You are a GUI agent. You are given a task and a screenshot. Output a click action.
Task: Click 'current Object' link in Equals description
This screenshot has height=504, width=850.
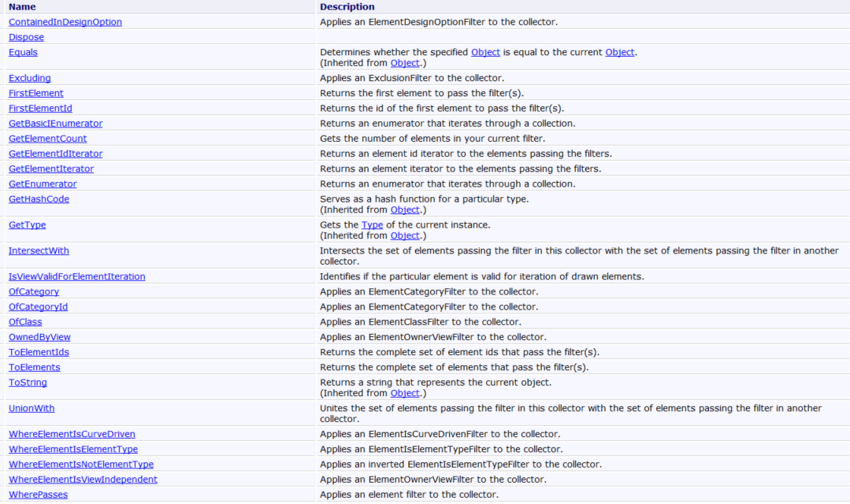point(620,53)
